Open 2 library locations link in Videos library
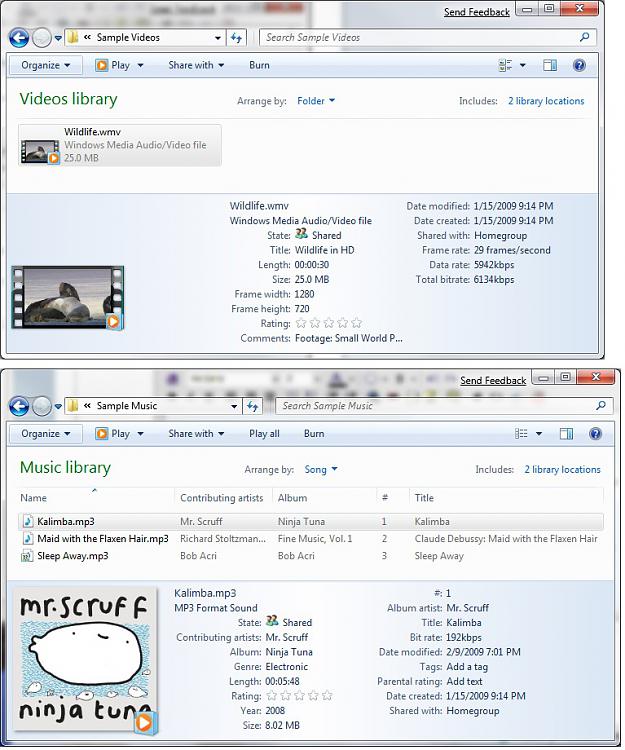This screenshot has width=625, height=750. pos(546,101)
